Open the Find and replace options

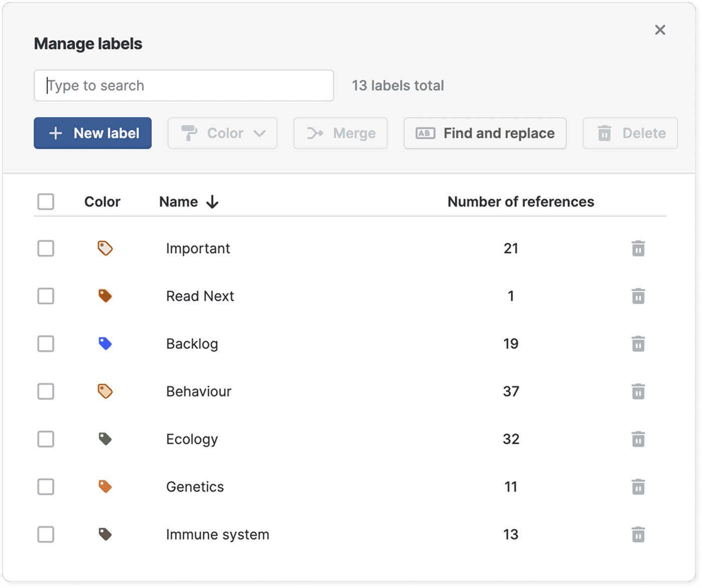pyautogui.click(x=484, y=133)
